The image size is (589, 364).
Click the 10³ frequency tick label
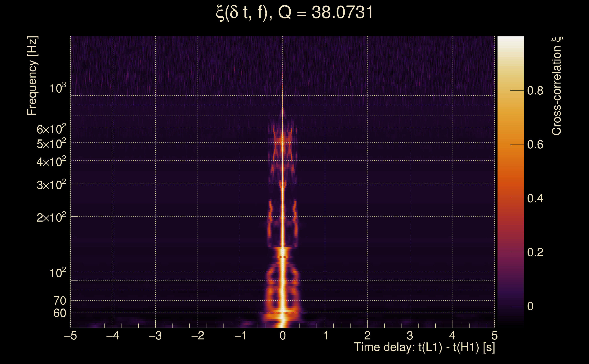pyautogui.click(x=58, y=88)
